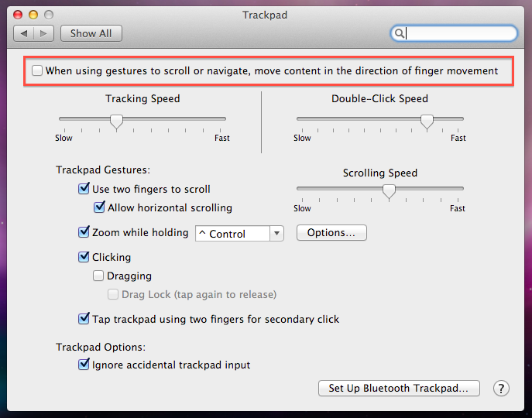532x418 pixels.
Task: Uncheck Ignore accidental trackpad input
Action: click(84, 365)
